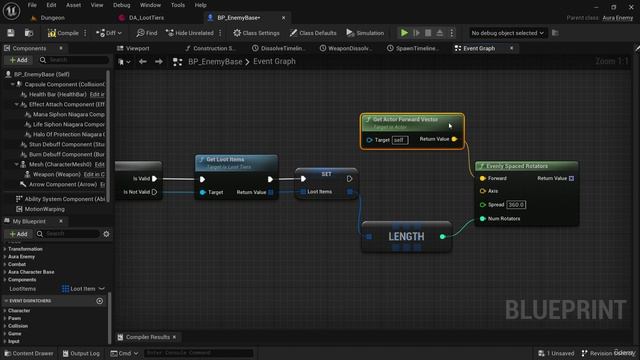Add new item in My Blueprint
Viewport: 640px width, 360px height.
pos(18,234)
